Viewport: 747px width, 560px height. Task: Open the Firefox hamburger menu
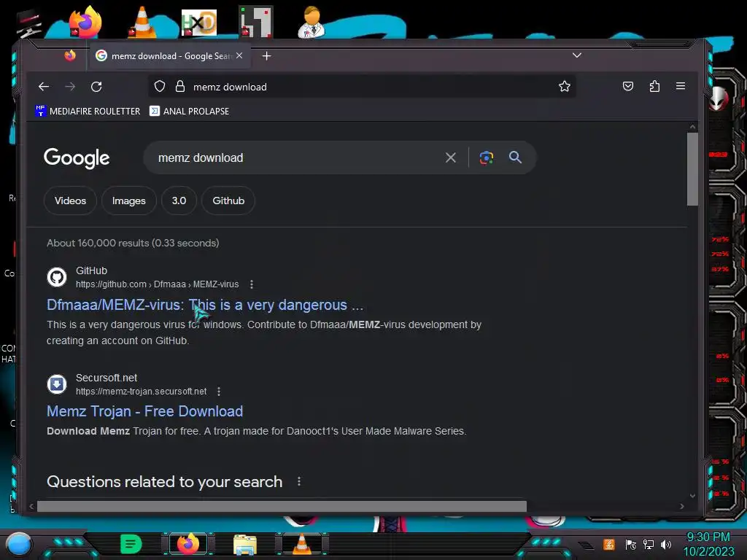click(x=681, y=86)
